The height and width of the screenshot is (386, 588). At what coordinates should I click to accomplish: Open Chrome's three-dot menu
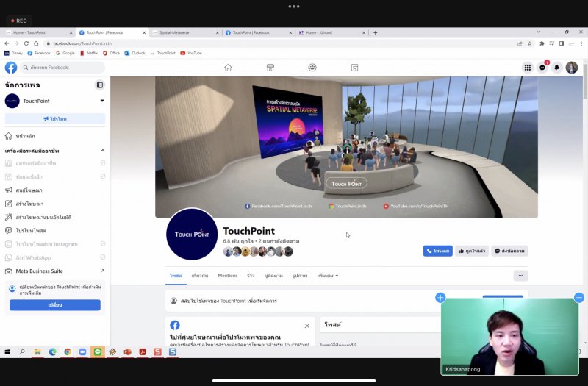tap(581, 43)
